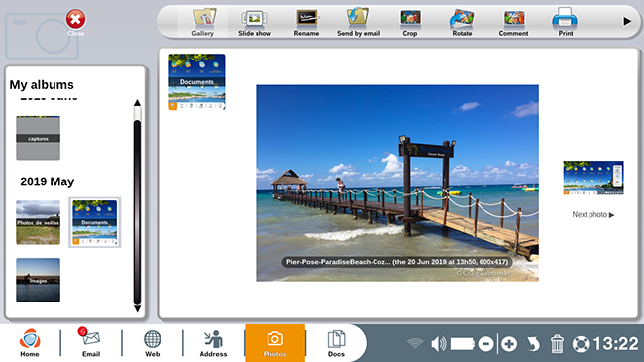
Task: Switch to the Email tab
Action: (x=91, y=342)
